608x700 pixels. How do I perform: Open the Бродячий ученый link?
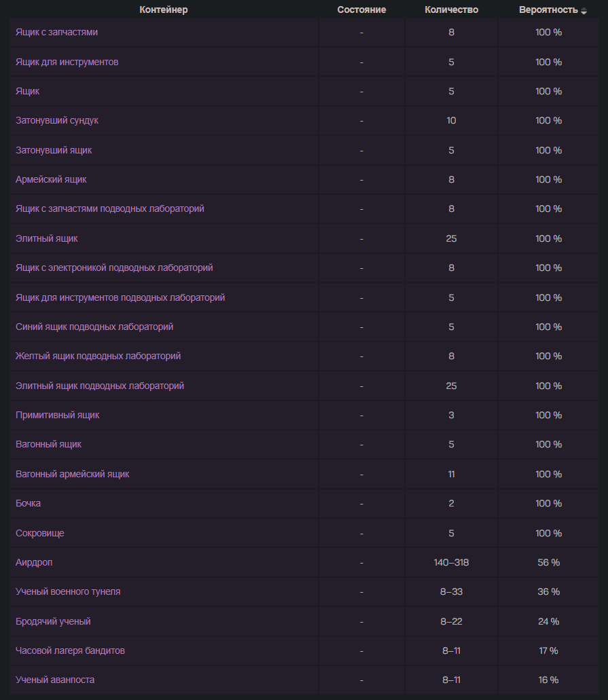pyautogui.click(x=53, y=621)
